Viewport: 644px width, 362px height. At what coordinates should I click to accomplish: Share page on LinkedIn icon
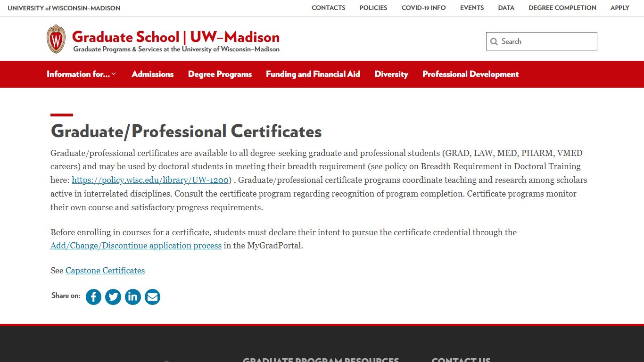pos(133,297)
